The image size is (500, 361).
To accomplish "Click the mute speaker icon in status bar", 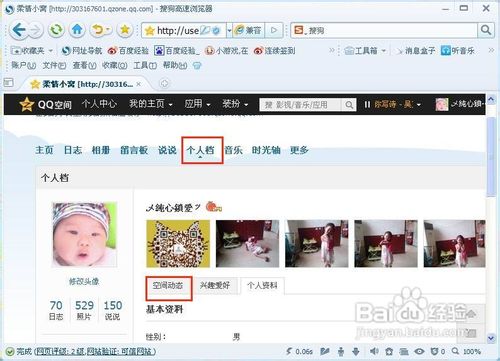I will pyautogui.click(x=374, y=351).
